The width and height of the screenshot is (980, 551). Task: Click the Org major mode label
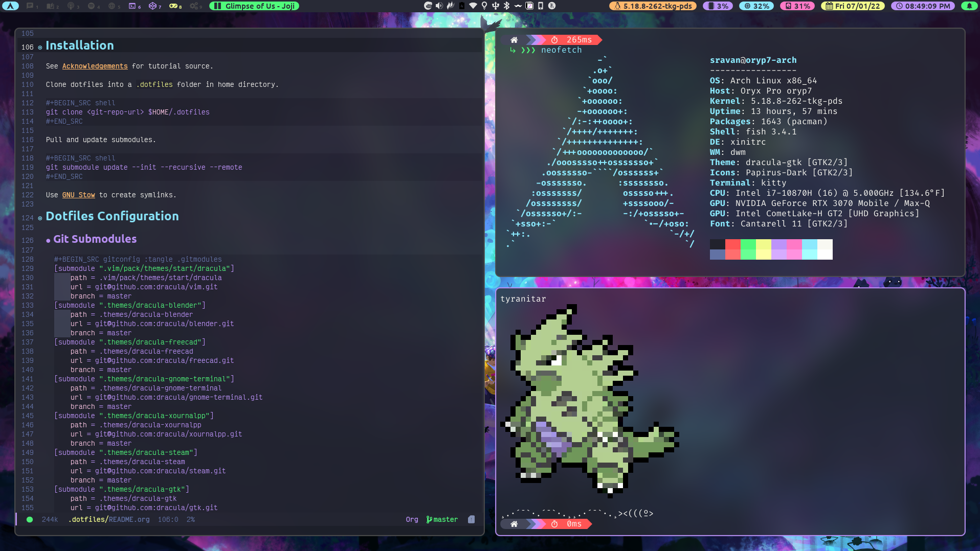click(412, 519)
